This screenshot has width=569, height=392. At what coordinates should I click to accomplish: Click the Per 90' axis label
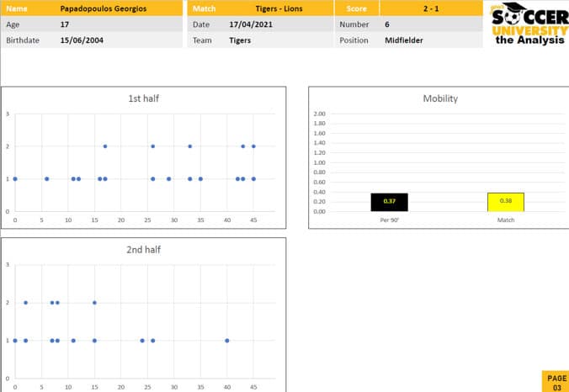click(x=389, y=220)
